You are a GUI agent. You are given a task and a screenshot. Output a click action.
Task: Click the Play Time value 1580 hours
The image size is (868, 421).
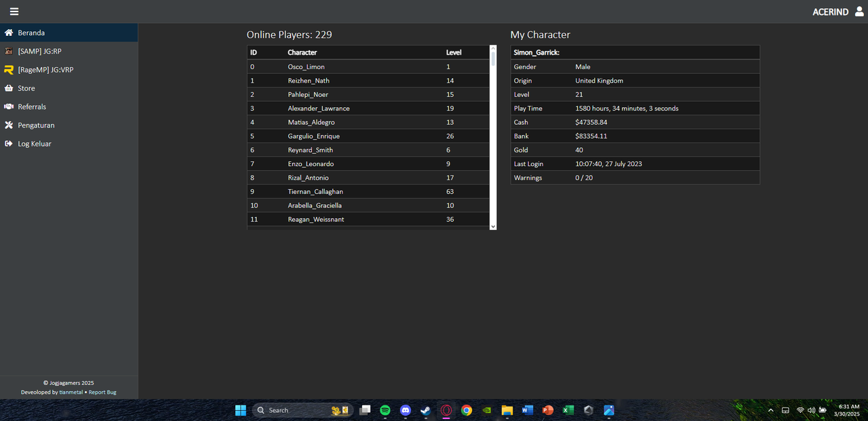627,108
